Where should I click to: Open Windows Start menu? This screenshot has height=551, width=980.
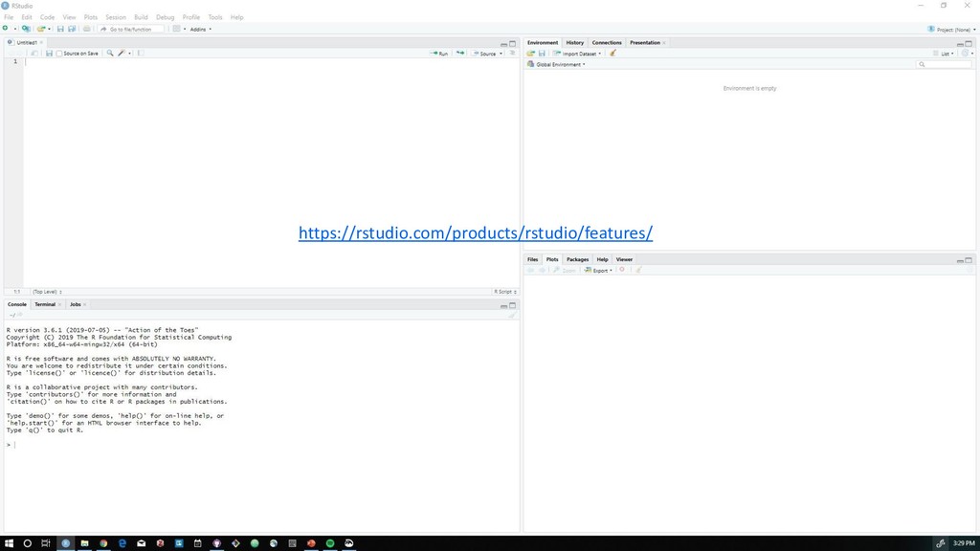tap(9, 543)
